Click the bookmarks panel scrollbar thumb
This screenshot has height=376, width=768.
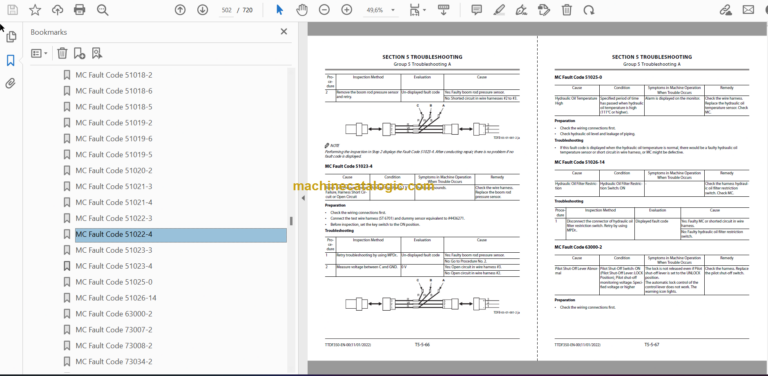point(291,221)
